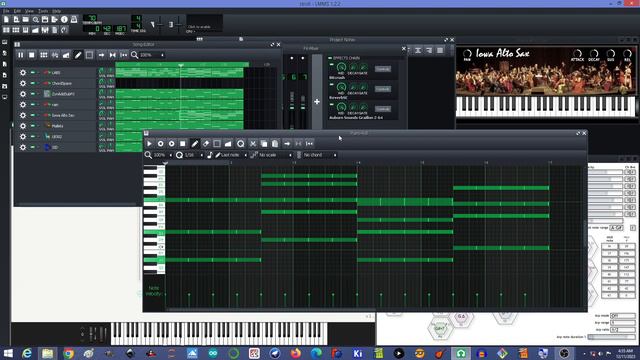Select the eraser tool in Piano Roll

click(206, 144)
